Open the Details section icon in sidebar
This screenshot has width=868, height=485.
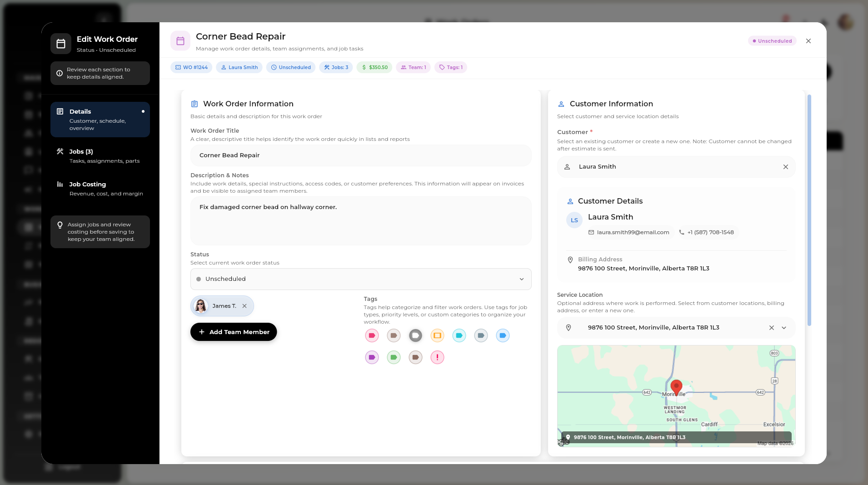60,111
